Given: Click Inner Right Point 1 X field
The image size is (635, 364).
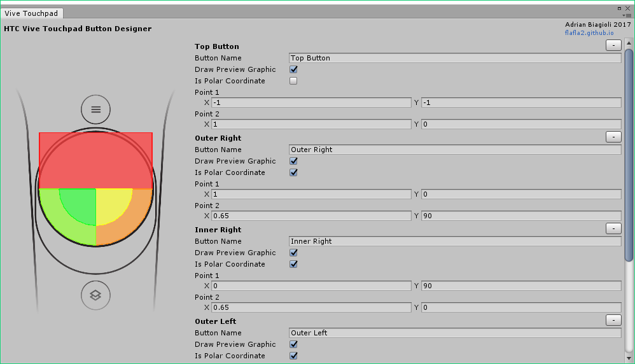Looking at the screenshot, I should pos(311,286).
